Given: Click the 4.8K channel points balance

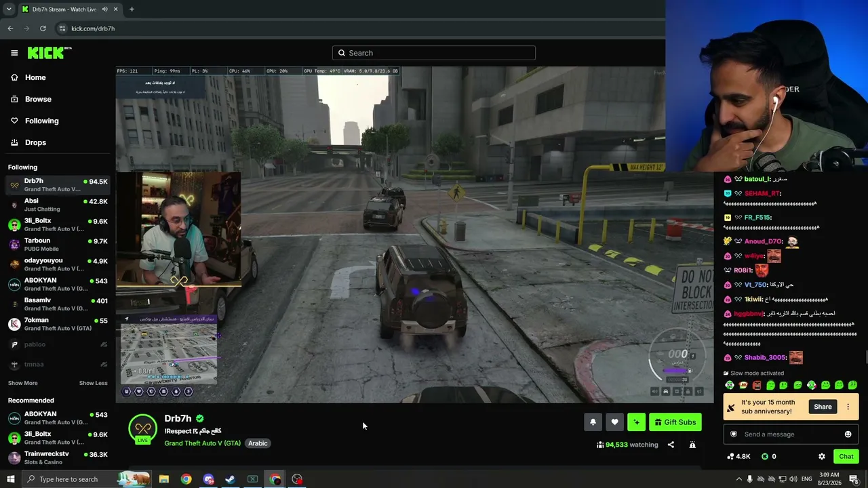Looking at the screenshot, I should point(738,456).
